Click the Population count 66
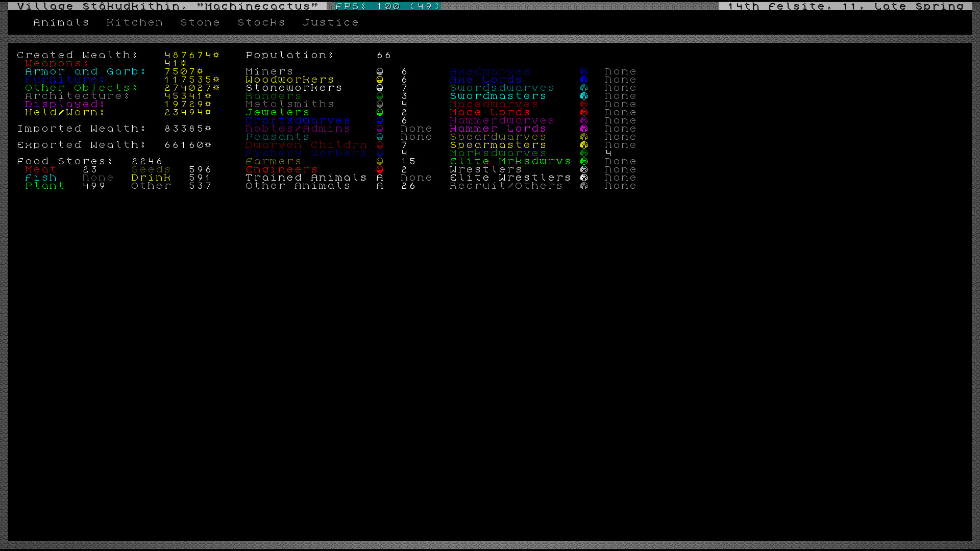 384,55
